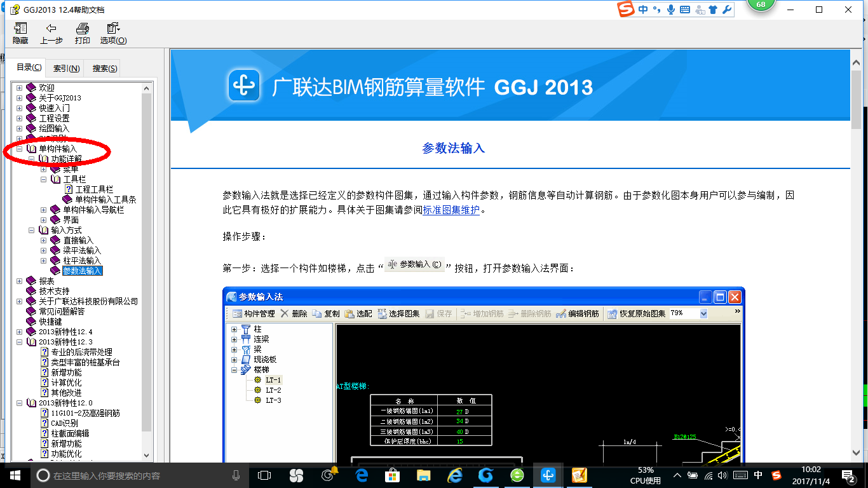Show hidden tray icons with the chevron

(x=677, y=475)
